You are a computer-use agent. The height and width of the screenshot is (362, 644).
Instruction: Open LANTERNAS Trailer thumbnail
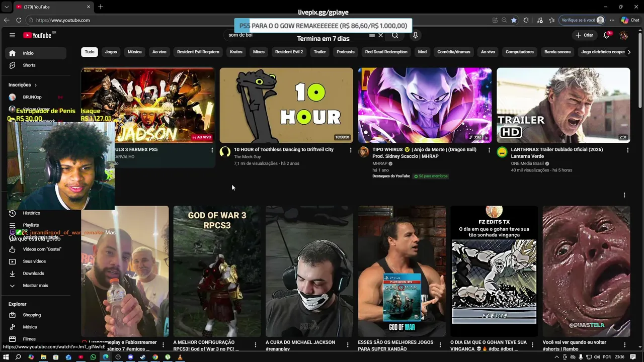(x=563, y=106)
